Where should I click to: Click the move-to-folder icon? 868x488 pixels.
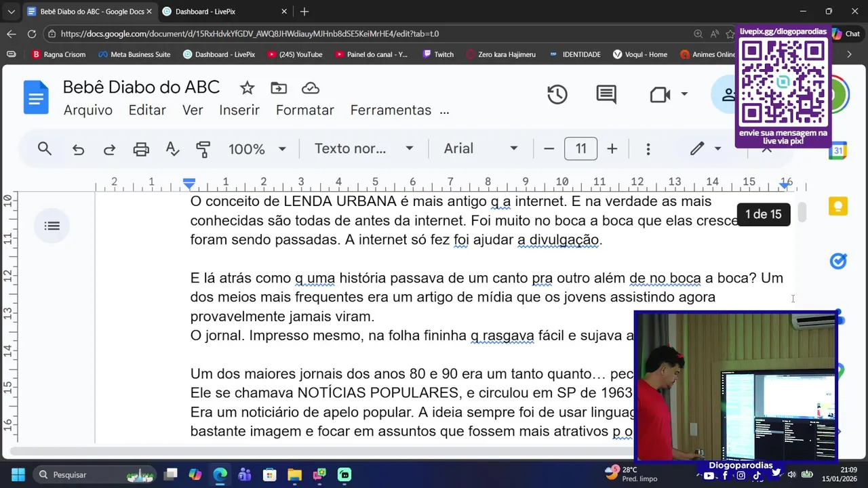(279, 88)
